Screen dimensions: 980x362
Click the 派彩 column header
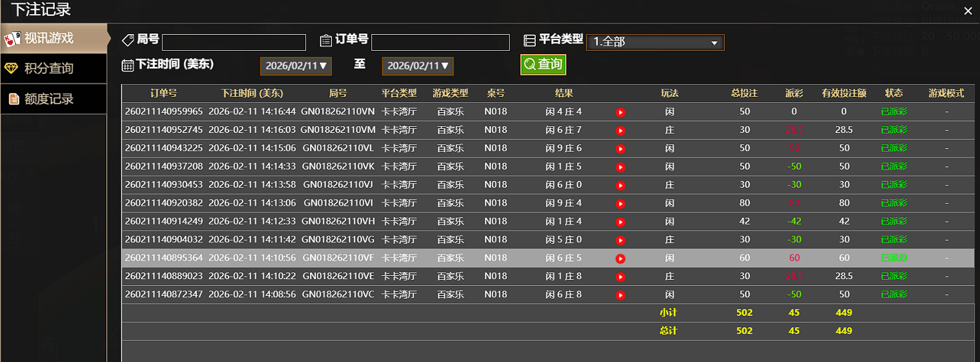coord(794,94)
